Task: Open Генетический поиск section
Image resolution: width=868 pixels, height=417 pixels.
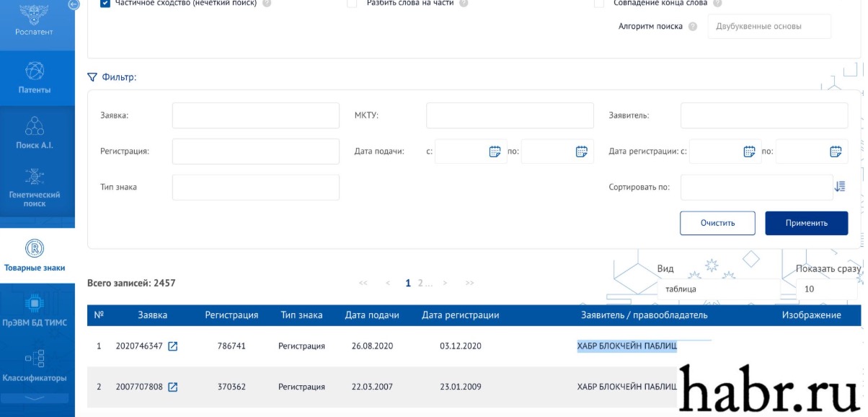Action: [35, 188]
